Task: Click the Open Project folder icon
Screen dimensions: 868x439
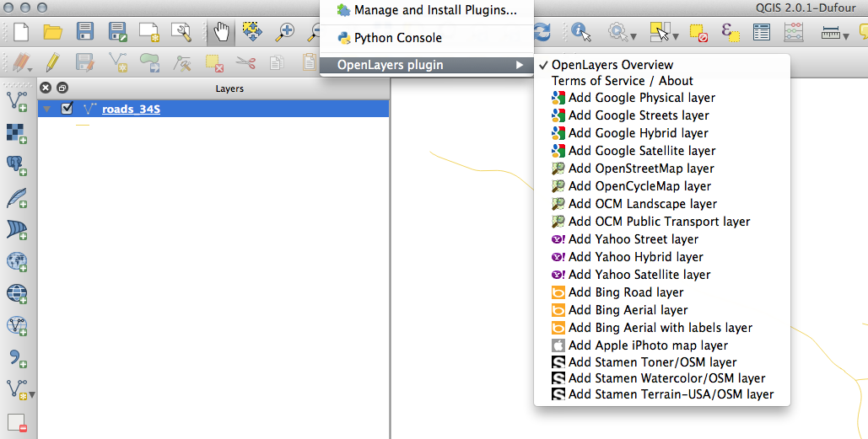Action: click(52, 32)
